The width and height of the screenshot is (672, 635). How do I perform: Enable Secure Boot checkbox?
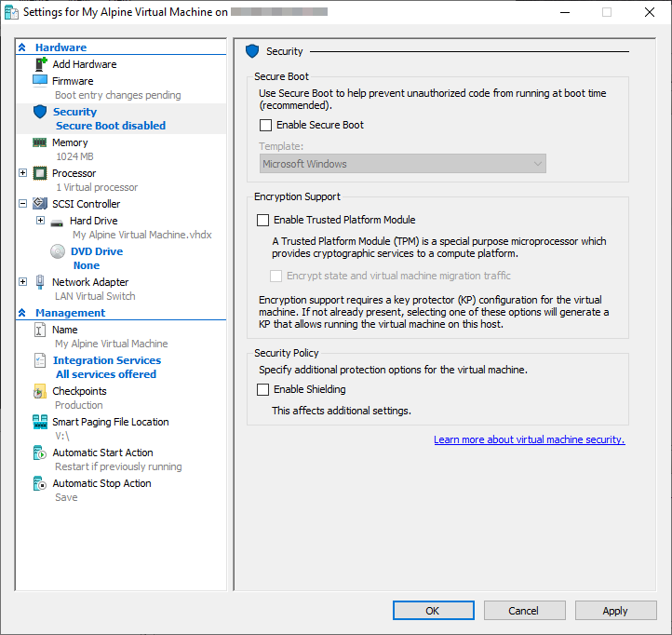click(x=266, y=125)
